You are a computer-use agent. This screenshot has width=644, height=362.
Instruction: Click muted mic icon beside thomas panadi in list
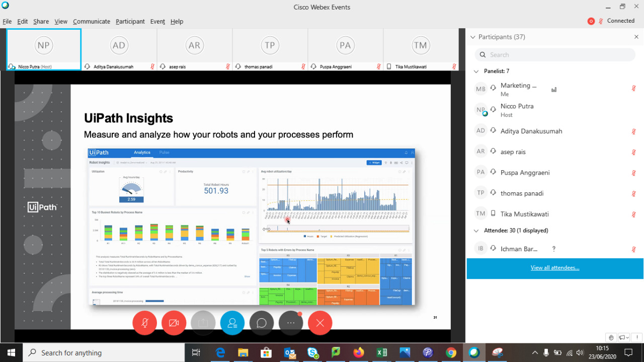point(634,194)
